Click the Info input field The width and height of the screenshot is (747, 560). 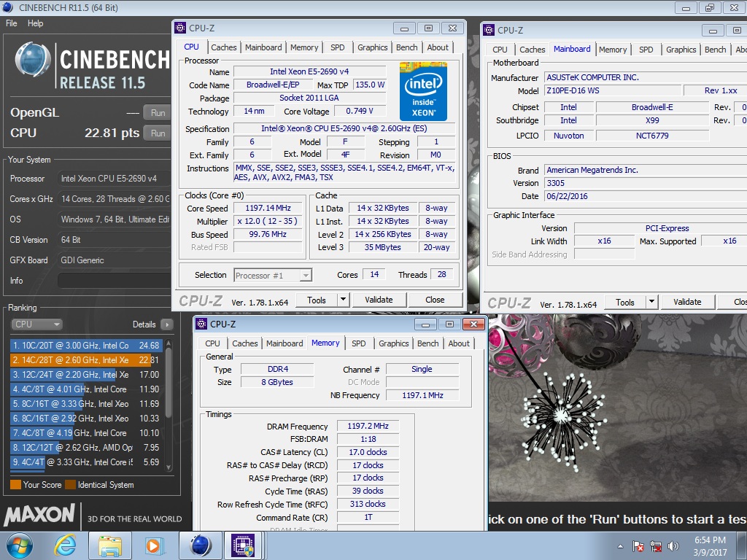pos(114,281)
